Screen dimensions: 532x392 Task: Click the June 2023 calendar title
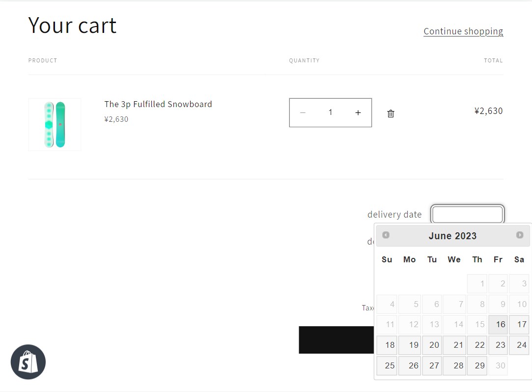(452, 235)
